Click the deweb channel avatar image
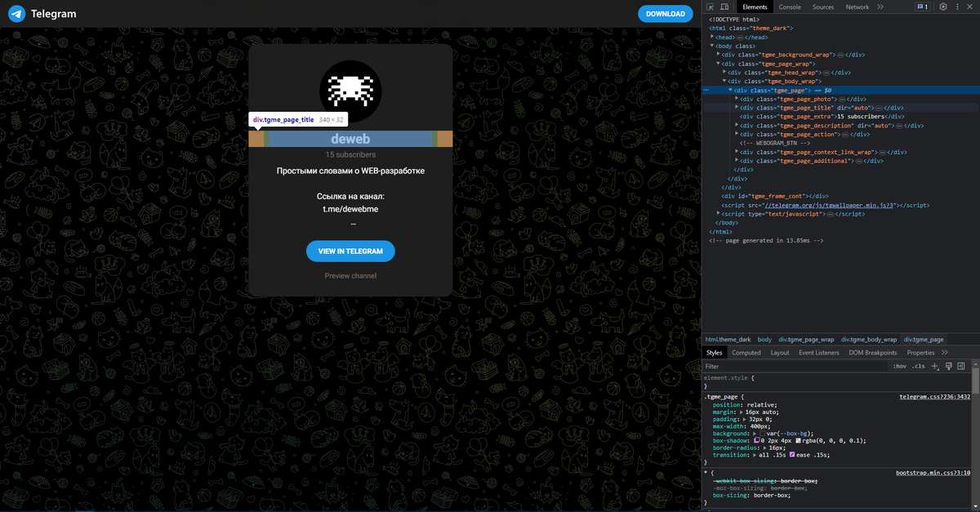980x512 pixels. 350,90
